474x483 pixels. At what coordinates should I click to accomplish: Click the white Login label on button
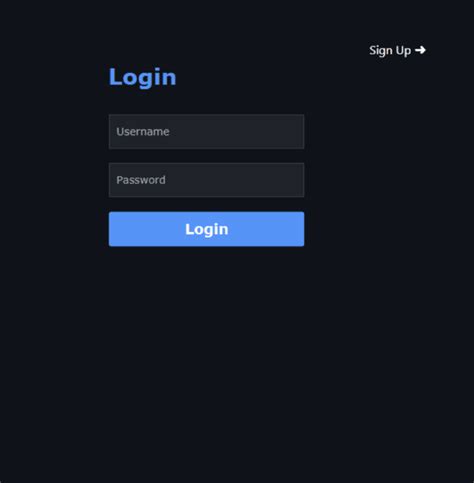pos(207,229)
